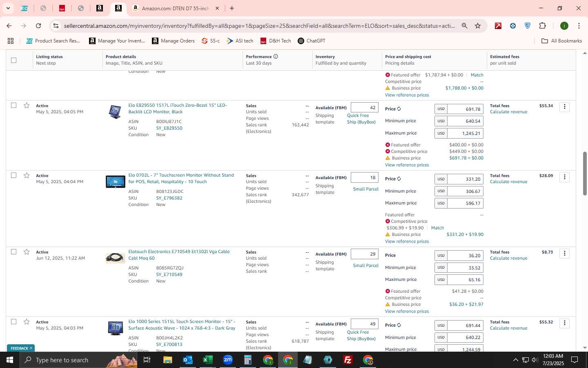588x368 pixels.
Task: Open FileZilla from the taskbar
Action: pyautogui.click(x=348, y=360)
